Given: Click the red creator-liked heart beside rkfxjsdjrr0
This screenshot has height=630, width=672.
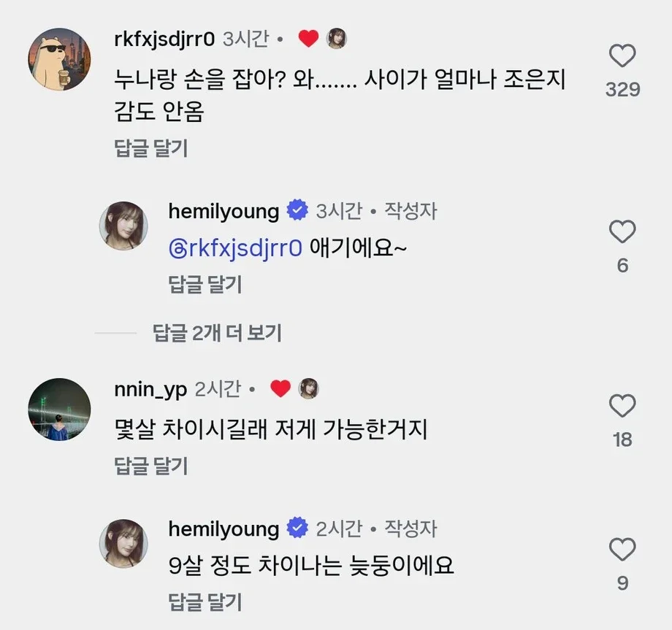Looking at the screenshot, I should click(x=308, y=39).
